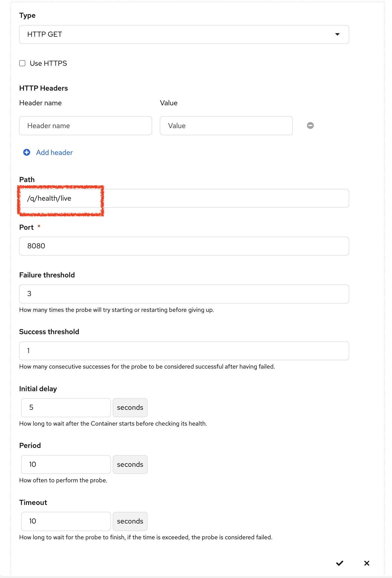
Task: Confirm probe with the checkmark icon
Action: tap(340, 563)
